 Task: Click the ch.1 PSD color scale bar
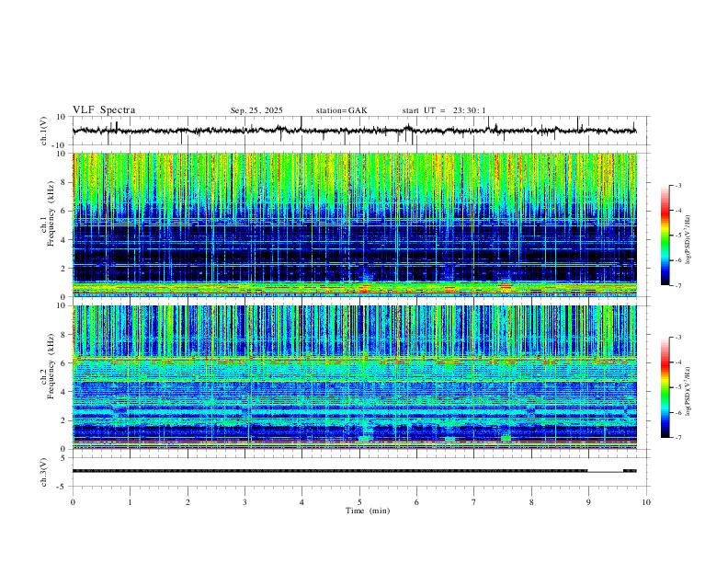665,236
